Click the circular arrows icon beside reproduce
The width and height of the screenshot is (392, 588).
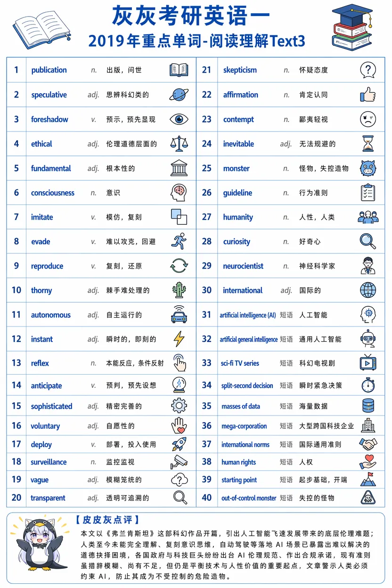pyautogui.click(x=179, y=266)
